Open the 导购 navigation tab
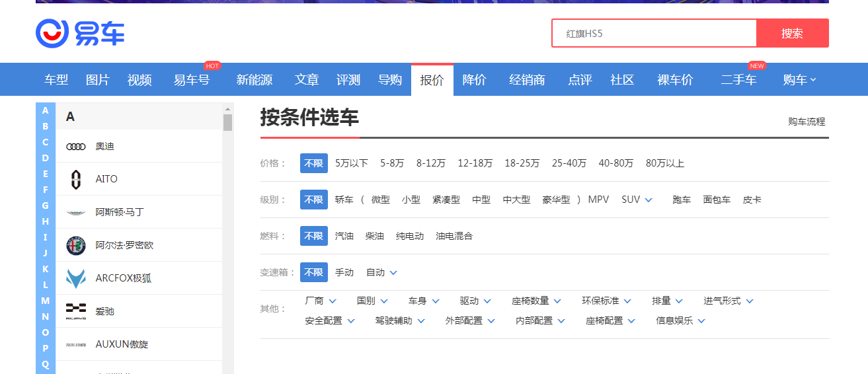The image size is (868, 374). [x=390, y=80]
